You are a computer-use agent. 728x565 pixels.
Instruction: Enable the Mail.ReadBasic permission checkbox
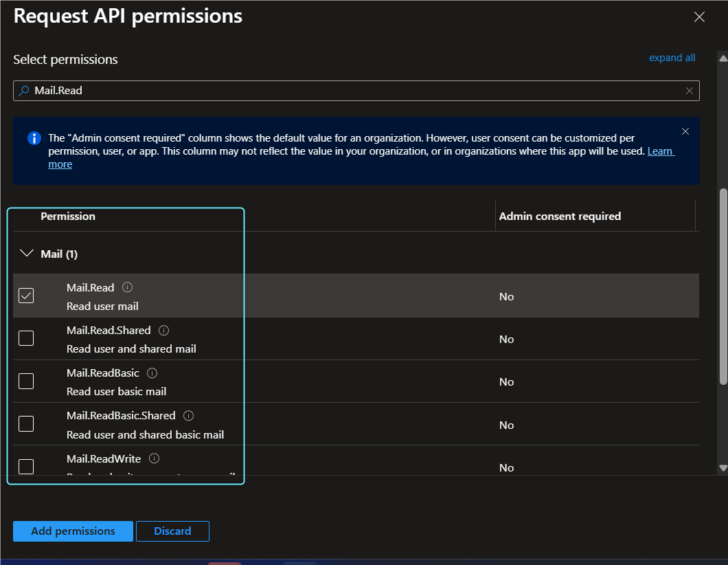[26, 381]
